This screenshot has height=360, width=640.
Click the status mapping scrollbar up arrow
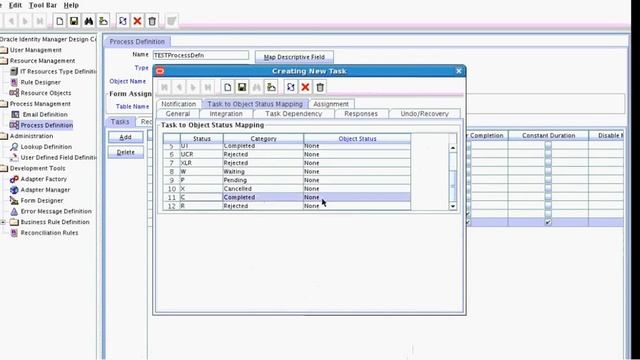coord(453,148)
